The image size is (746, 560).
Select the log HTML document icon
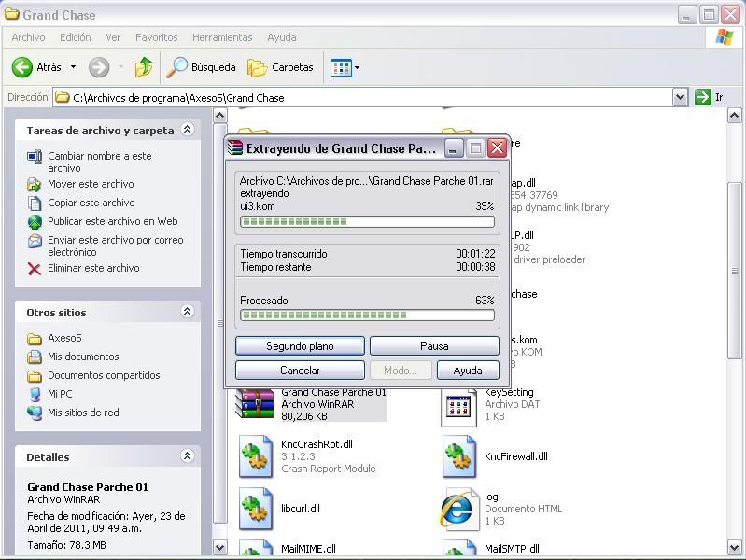(458, 509)
